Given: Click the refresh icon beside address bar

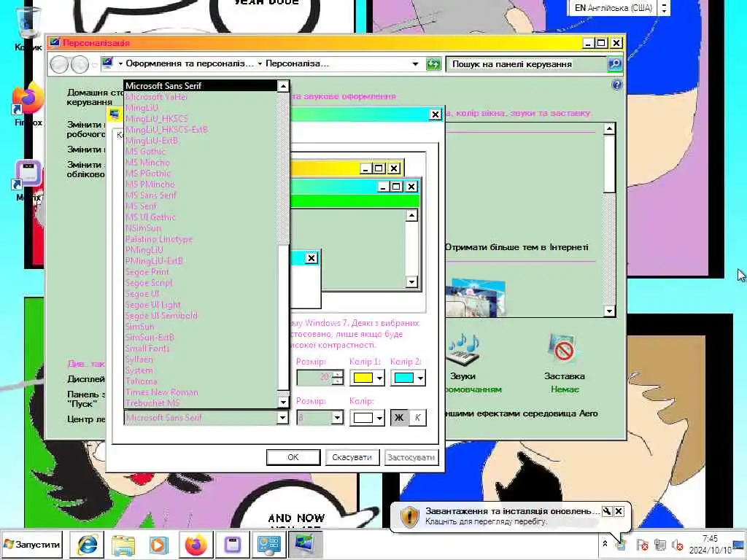Looking at the screenshot, I should pyautogui.click(x=433, y=64).
